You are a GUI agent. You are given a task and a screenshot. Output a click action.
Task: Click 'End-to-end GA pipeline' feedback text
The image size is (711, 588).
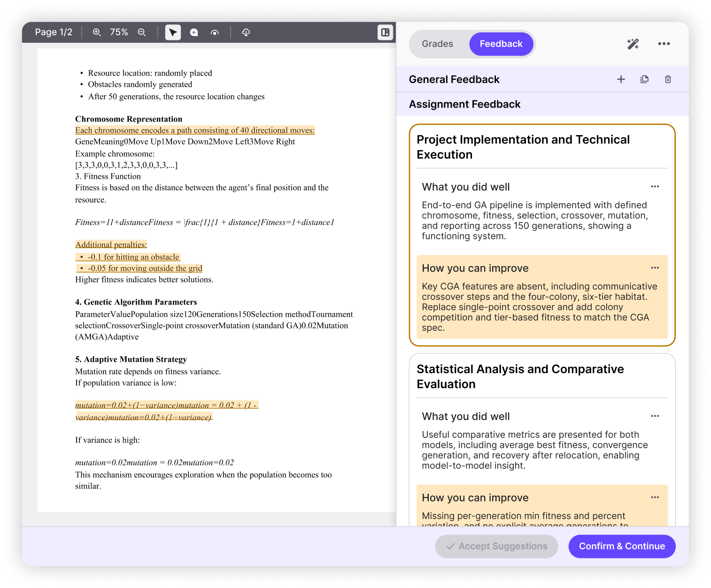click(535, 221)
